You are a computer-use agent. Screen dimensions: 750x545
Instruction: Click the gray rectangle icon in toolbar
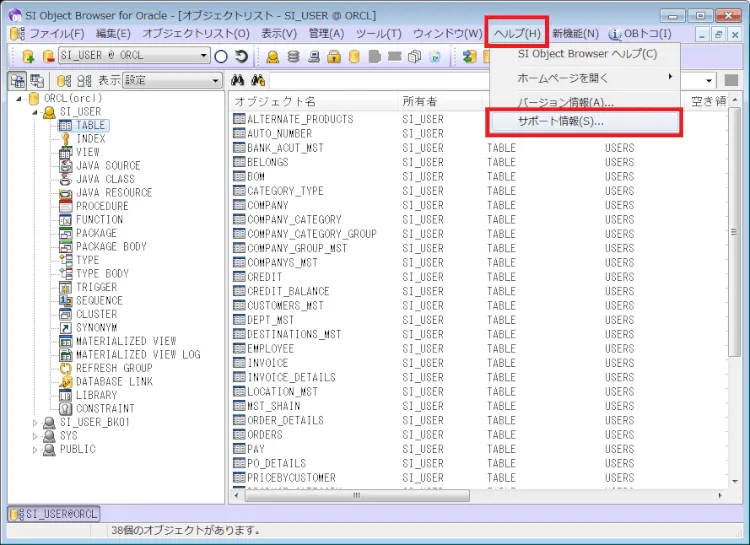click(395, 56)
